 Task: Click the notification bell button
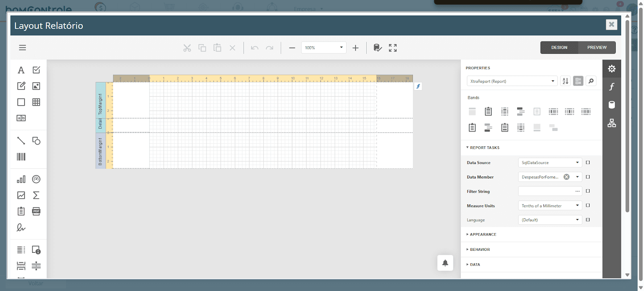[x=445, y=263]
